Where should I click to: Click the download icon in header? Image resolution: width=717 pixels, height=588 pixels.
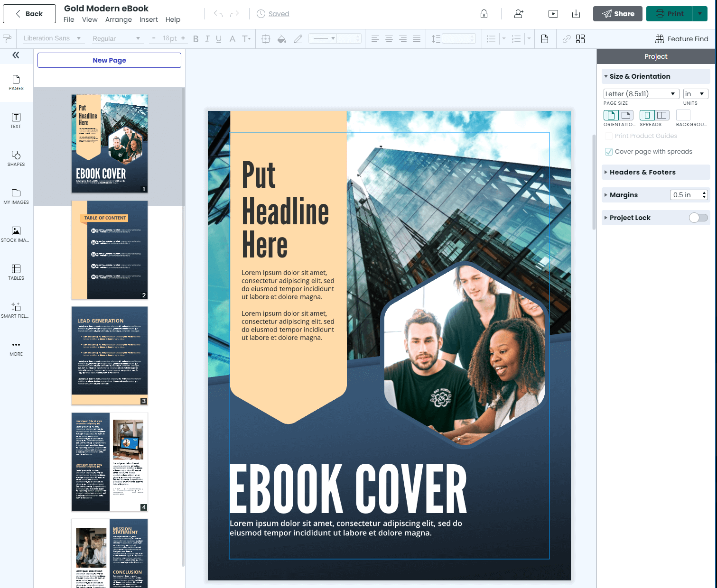pos(576,14)
